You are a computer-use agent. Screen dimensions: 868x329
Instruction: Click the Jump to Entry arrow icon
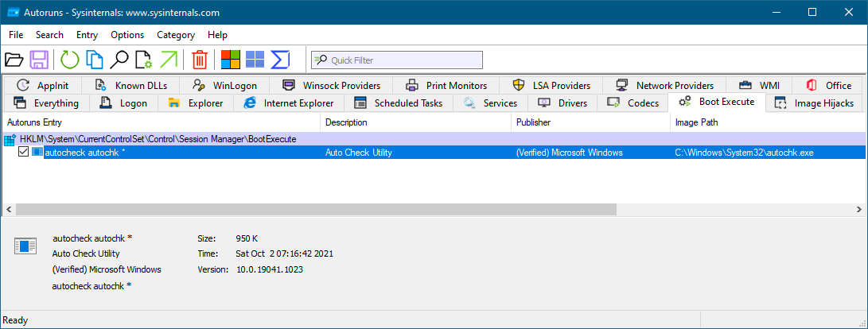(x=169, y=60)
